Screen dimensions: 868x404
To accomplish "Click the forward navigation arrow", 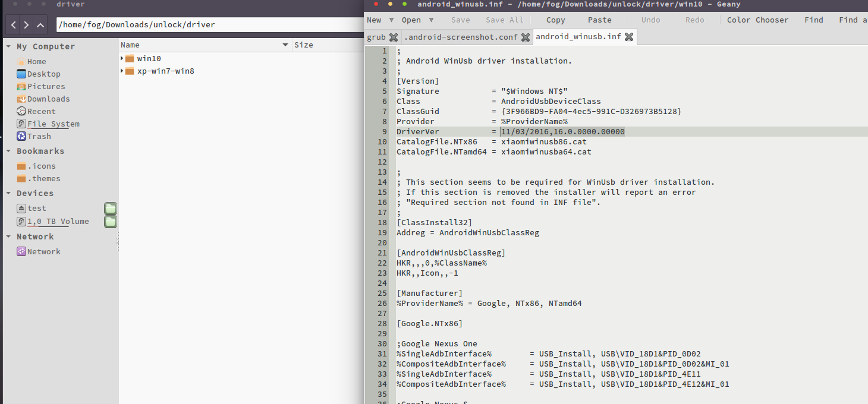I will pos(27,25).
